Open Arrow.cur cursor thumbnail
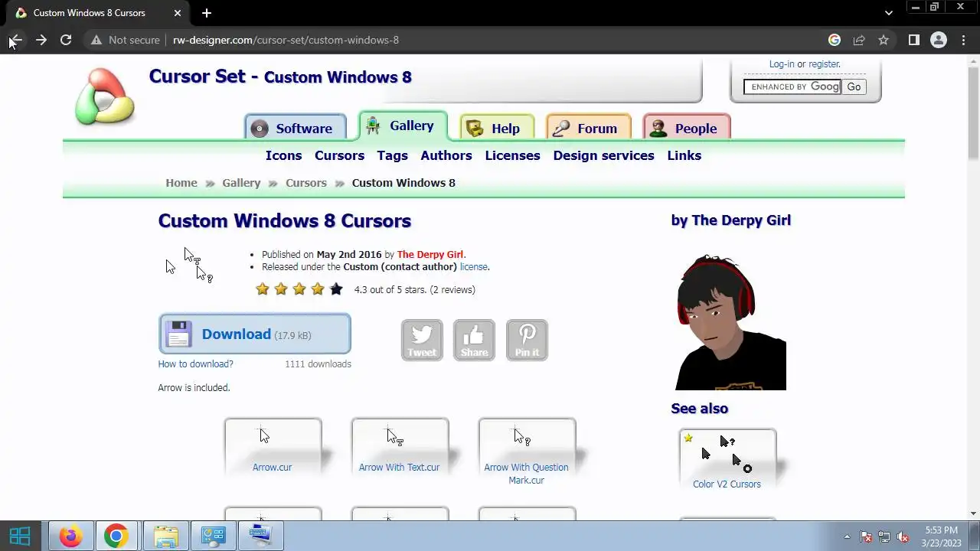Viewport: 980px width, 551px height. click(x=273, y=448)
